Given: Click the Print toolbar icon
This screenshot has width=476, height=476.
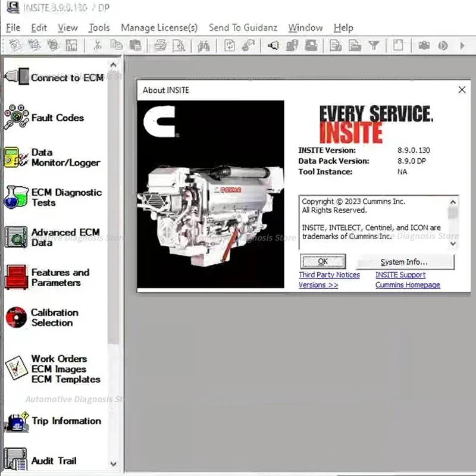Looking at the screenshot, I should click(160, 46).
